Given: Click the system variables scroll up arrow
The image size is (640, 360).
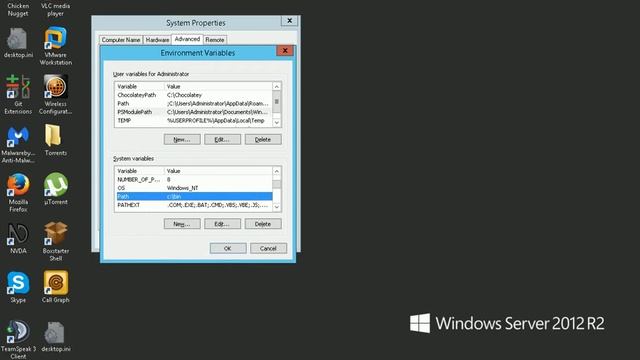Looking at the screenshot, I should click(277, 171).
